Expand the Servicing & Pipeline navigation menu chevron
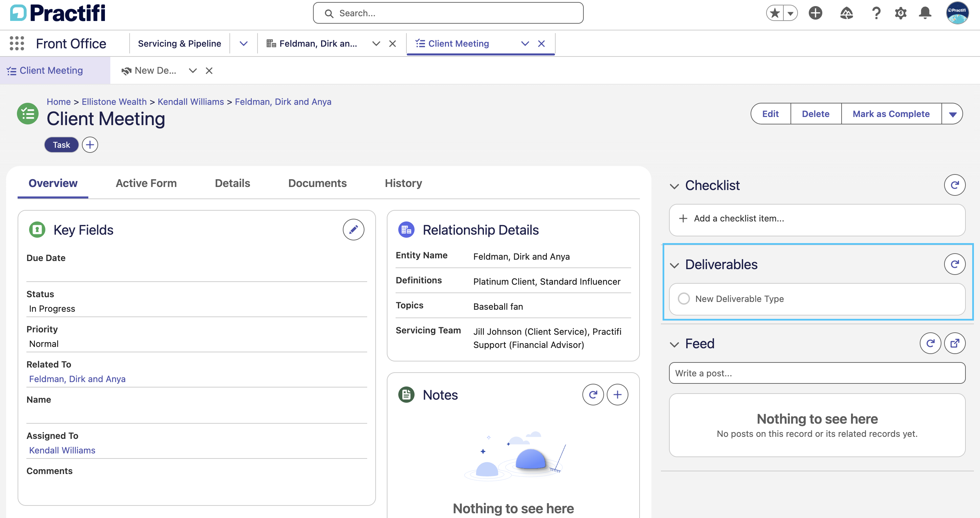 coord(244,43)
